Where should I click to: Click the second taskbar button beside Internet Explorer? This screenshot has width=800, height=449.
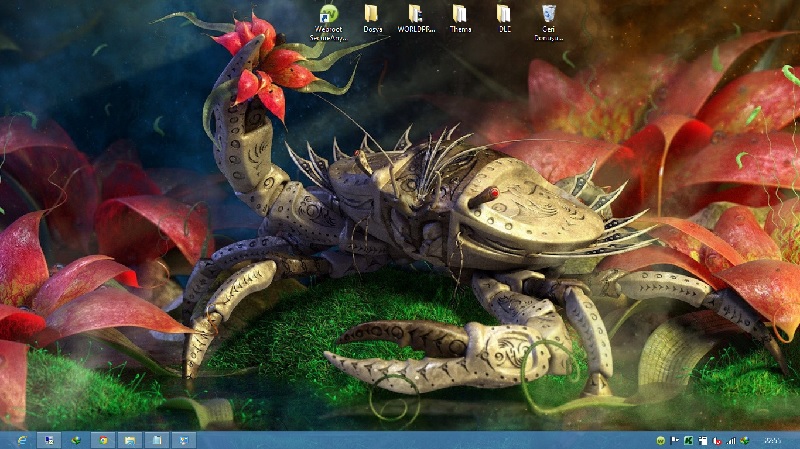(48, 440)
